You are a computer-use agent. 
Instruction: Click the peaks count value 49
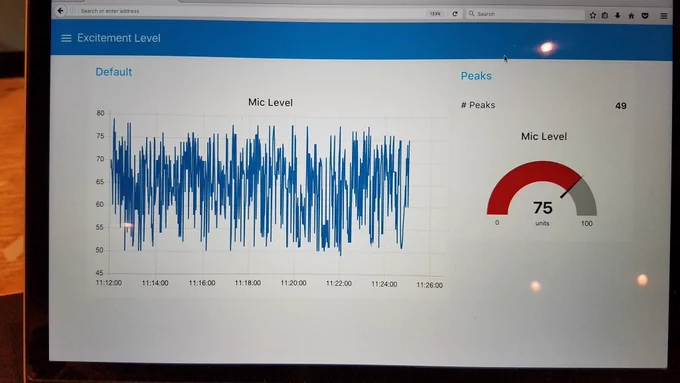click(621, 106)
